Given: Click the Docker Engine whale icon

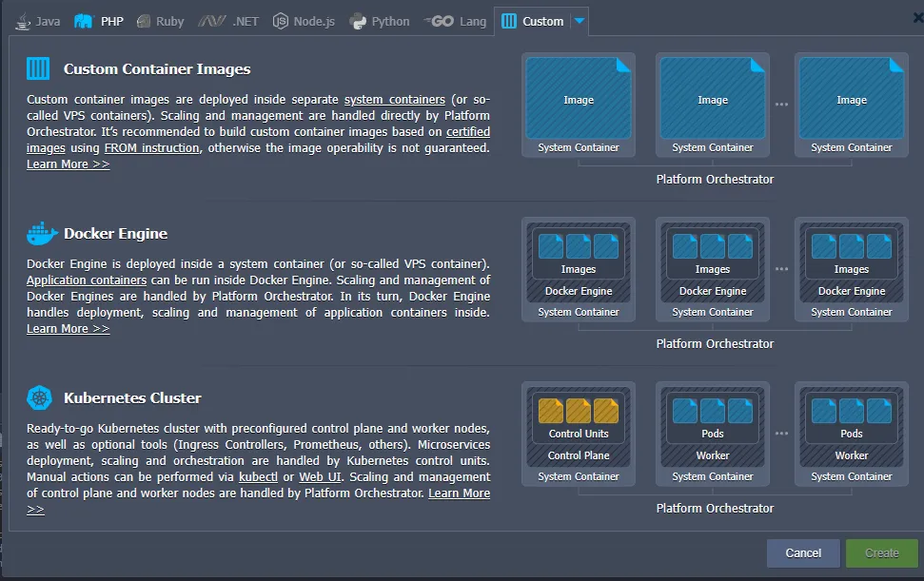Looking at the screenshot, I should 38,233.
